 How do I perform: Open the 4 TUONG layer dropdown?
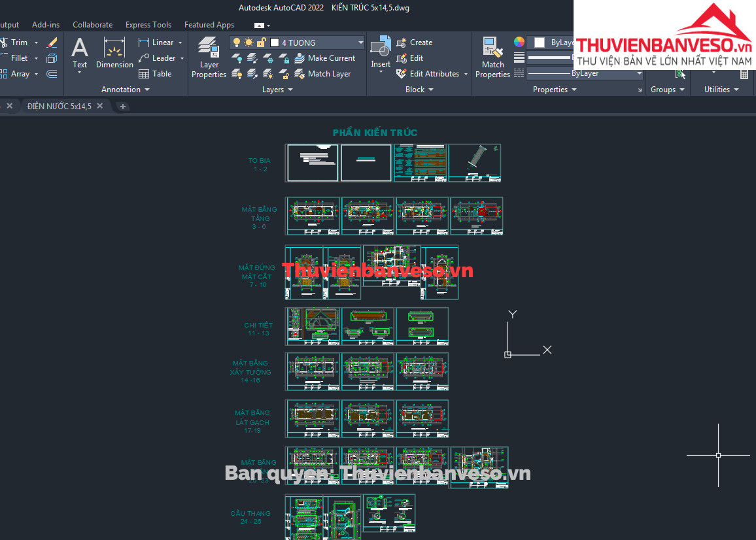pos(360,42)
